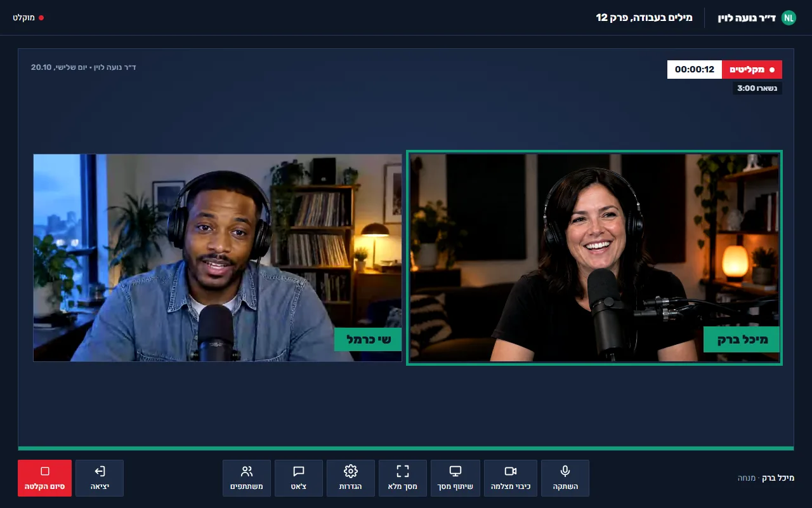Turn off camera via כיבוי מצלמה

point(510,478)
